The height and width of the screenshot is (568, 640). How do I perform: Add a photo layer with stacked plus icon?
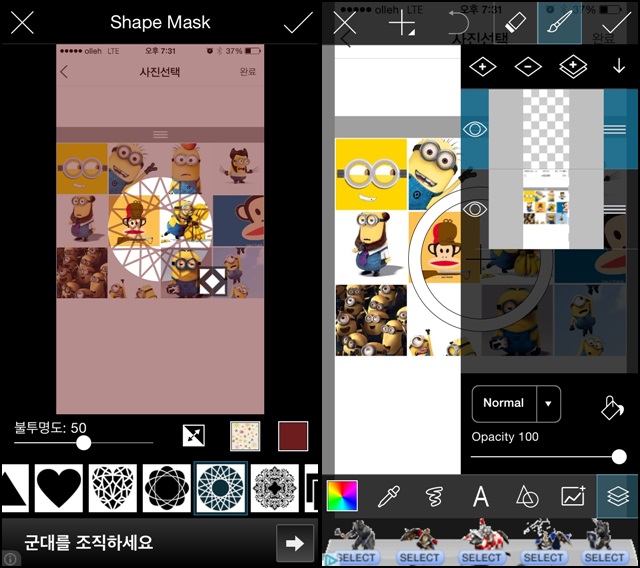(x=573, y=66)
